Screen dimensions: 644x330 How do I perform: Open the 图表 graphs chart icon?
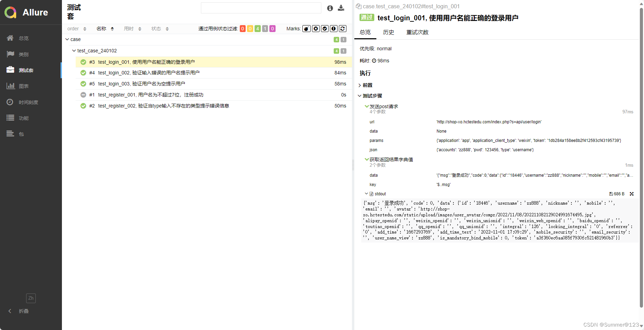[x=10, y=86]
